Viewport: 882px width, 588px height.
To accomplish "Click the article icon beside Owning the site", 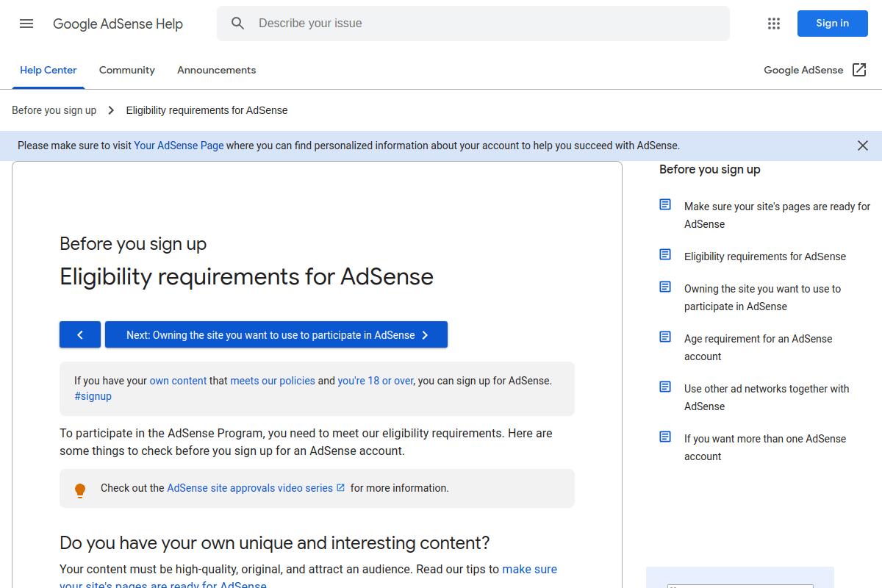I will tap(664, 286).
